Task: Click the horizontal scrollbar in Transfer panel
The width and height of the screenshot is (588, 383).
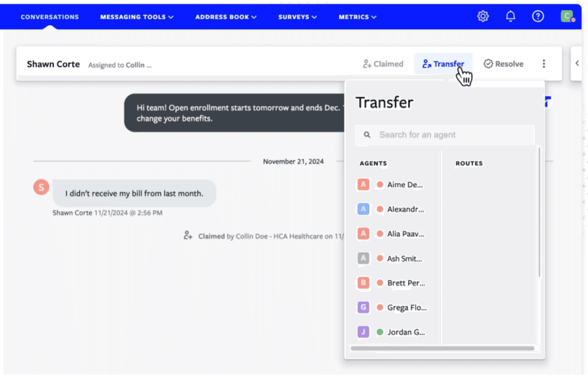Action: pyautogui.click(x=442, y=348)
